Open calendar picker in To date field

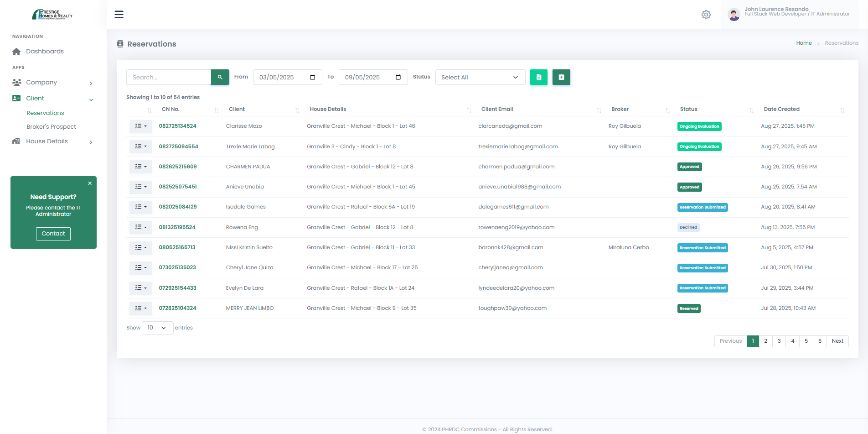pos(398,77)
